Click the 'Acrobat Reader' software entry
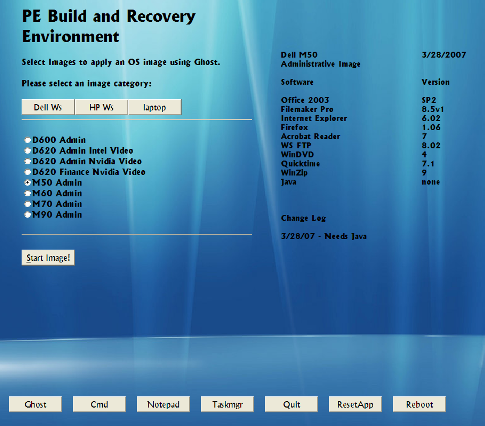This screenshot has height=426, width=485. point(311,136)
